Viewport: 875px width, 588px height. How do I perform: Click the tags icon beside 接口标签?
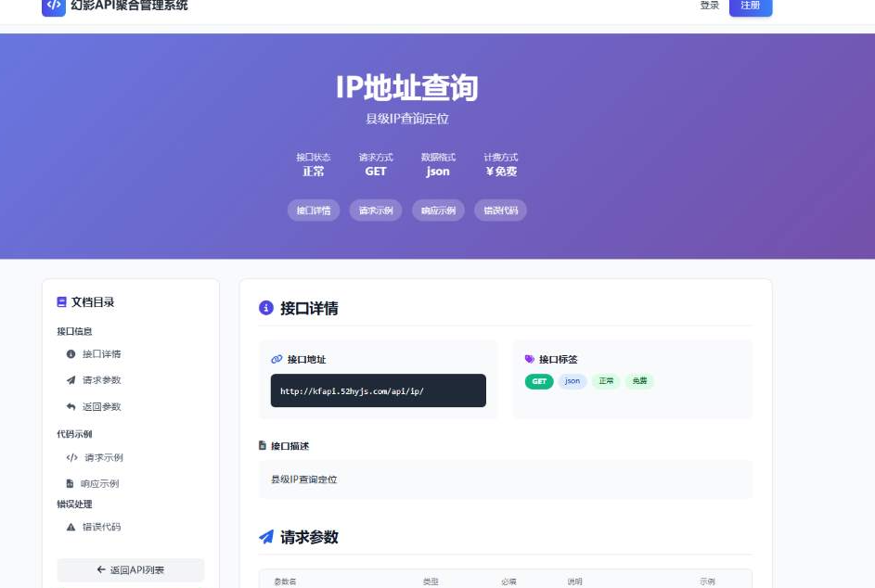530,359
